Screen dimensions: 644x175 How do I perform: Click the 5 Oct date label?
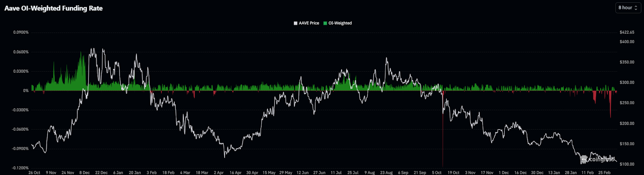(436, 173)
